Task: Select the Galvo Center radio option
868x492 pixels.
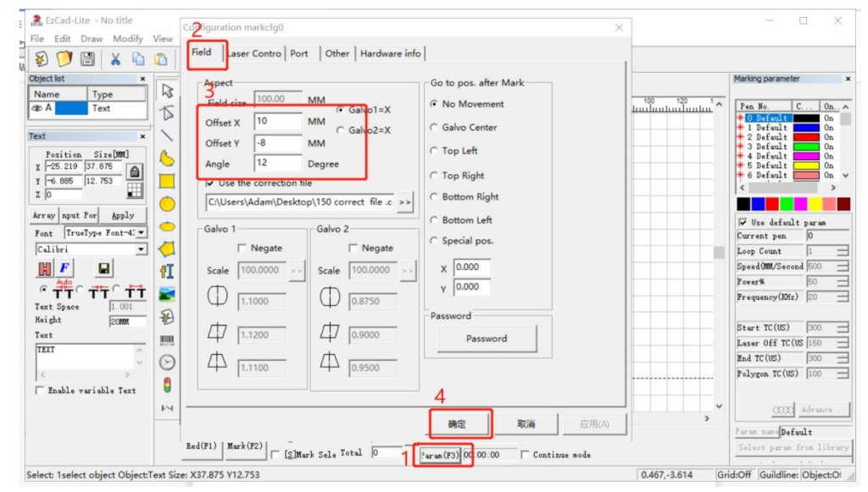Action: pyautogui.click(x=434, y=127)
